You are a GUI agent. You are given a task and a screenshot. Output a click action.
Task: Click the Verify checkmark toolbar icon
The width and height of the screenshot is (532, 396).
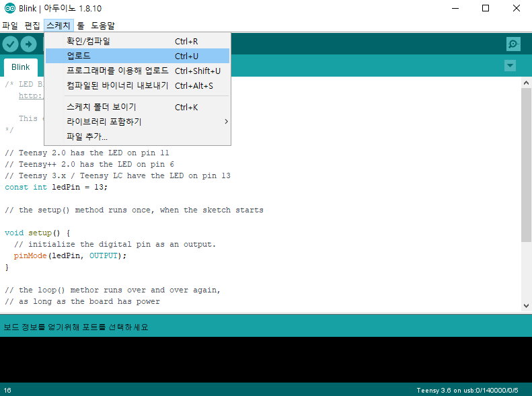(11, 44)
